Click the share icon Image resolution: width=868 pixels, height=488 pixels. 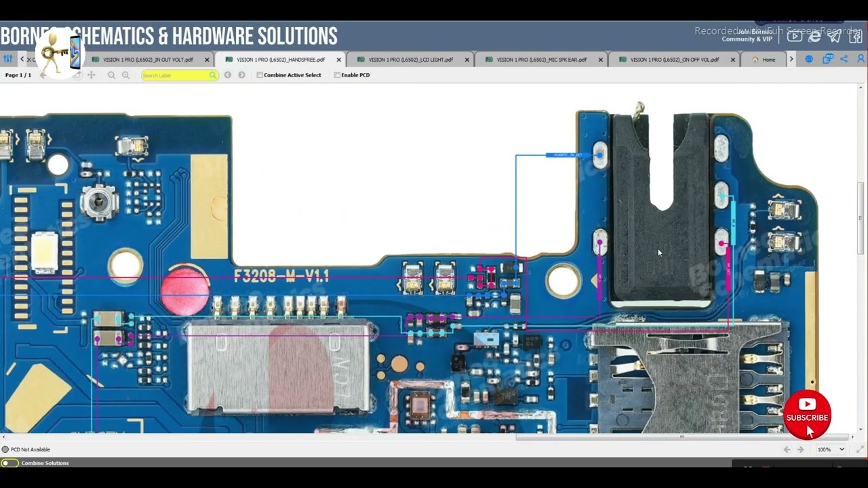coord(844,60)
